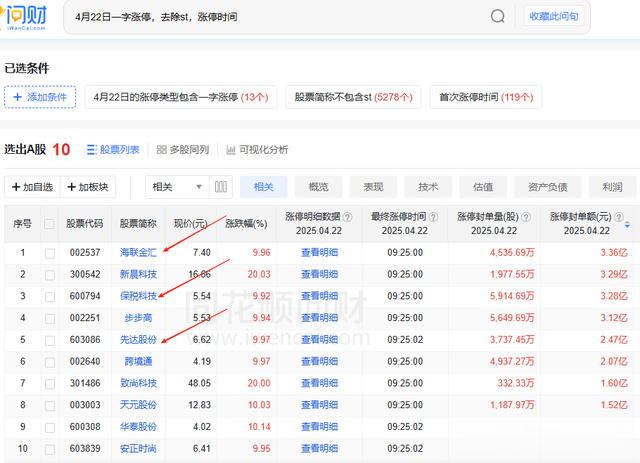Open stock link 保税科技
This screenshot has width=640, height=463.
coord(138,296)
